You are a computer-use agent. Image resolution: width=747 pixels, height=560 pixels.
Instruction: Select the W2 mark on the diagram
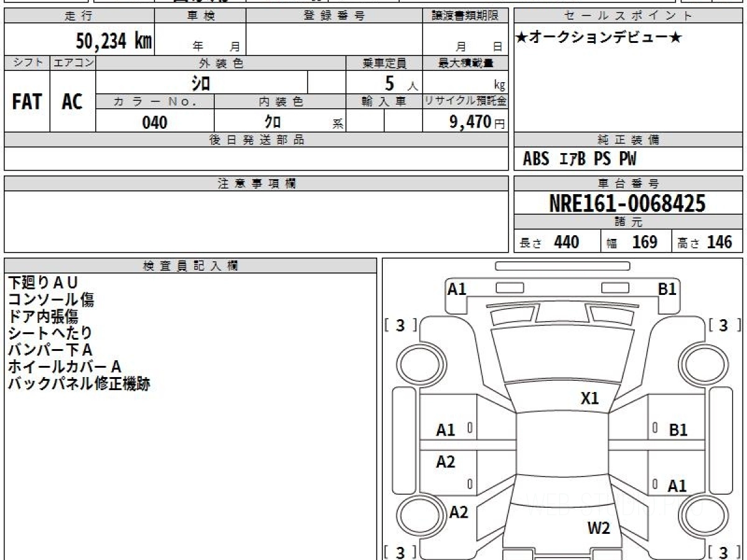pos(599,528)
